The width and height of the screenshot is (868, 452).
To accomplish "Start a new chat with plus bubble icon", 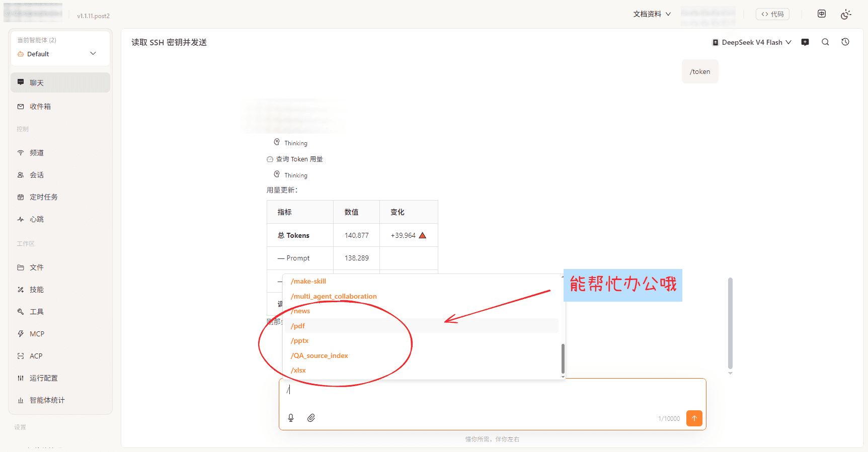I will pos(805,42).
